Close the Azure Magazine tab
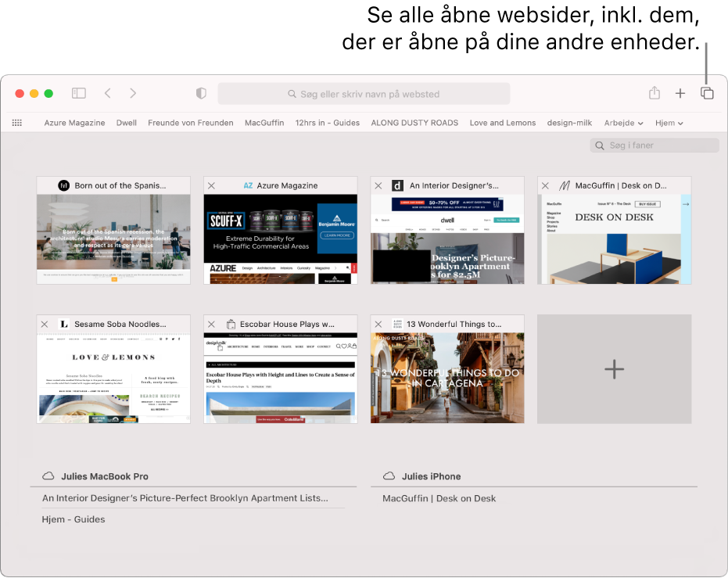 pos(211,185)
